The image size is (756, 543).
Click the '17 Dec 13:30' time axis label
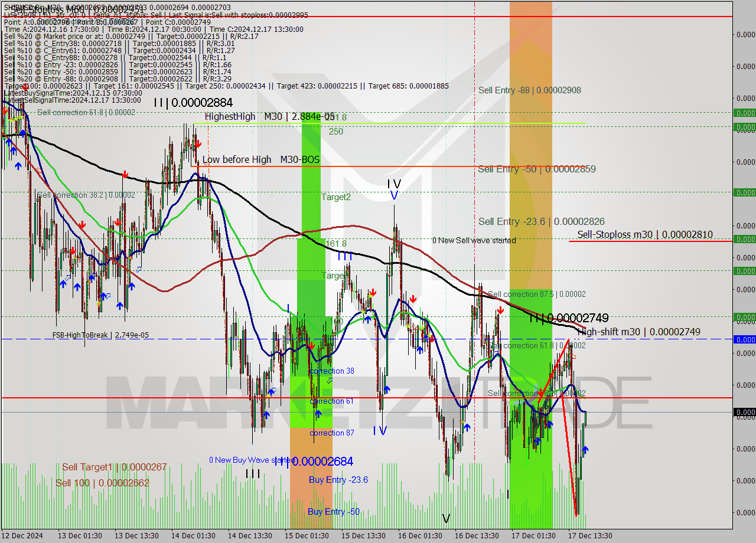(590, 535)
